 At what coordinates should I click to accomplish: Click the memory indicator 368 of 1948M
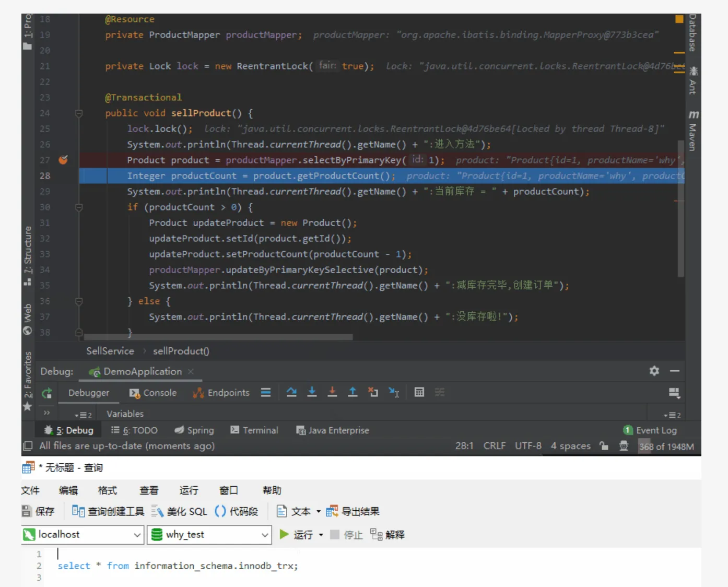coord(666,447)
